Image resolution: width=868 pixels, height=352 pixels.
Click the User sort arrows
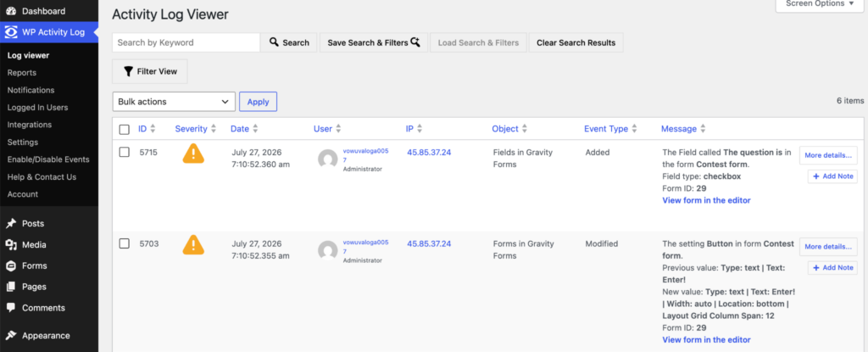(x=337, y=129)
